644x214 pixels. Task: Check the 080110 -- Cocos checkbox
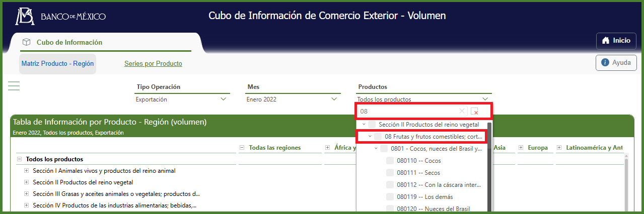click(x=390, y=161)
